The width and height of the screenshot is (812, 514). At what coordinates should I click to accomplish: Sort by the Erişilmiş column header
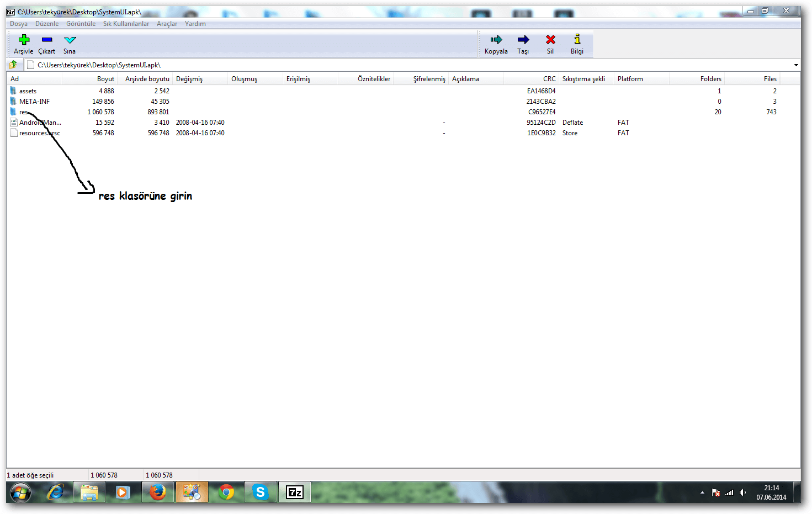(310, 79)
